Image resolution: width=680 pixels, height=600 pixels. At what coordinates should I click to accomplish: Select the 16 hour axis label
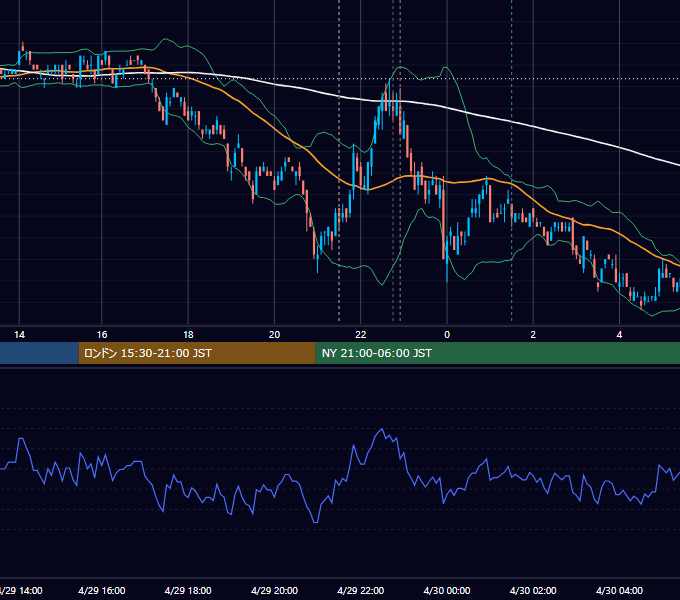point(101,335)
